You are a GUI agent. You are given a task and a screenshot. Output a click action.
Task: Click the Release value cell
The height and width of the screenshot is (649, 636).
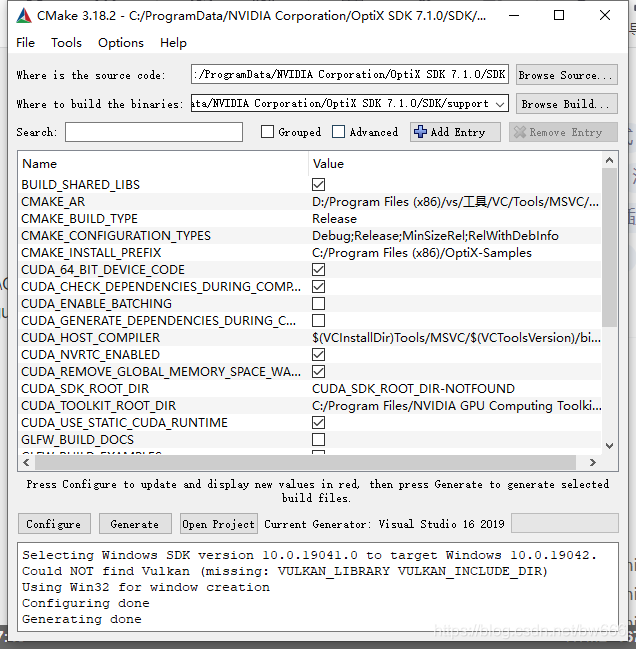tap(334, 219)
